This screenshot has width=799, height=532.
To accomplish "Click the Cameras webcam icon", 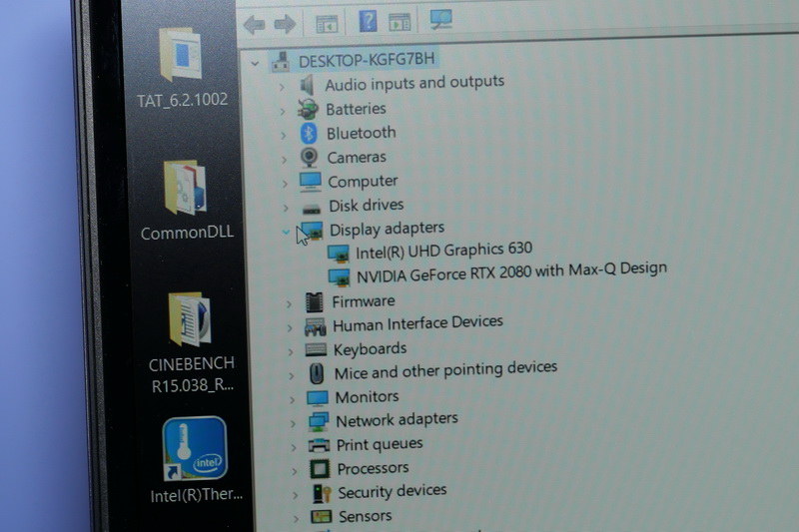I will 309,158.
